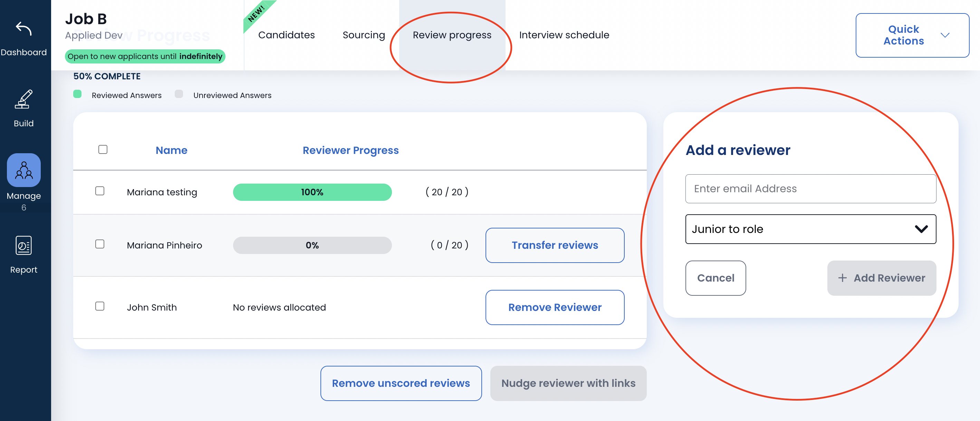Focus the Enter email Address field
This screenshot has width=980, height=421.
810,189
